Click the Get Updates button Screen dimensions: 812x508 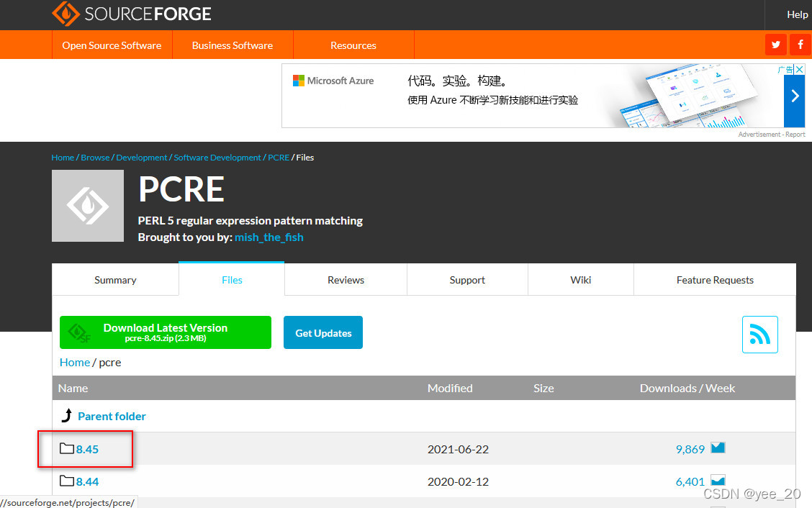click(x=323, y=332)
